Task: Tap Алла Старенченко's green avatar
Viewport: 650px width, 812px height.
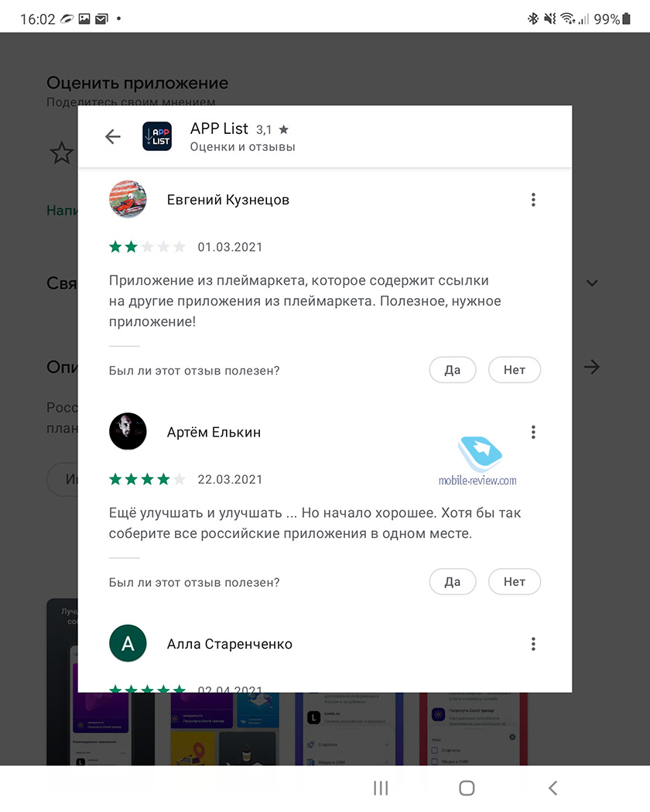Action: 128,643
